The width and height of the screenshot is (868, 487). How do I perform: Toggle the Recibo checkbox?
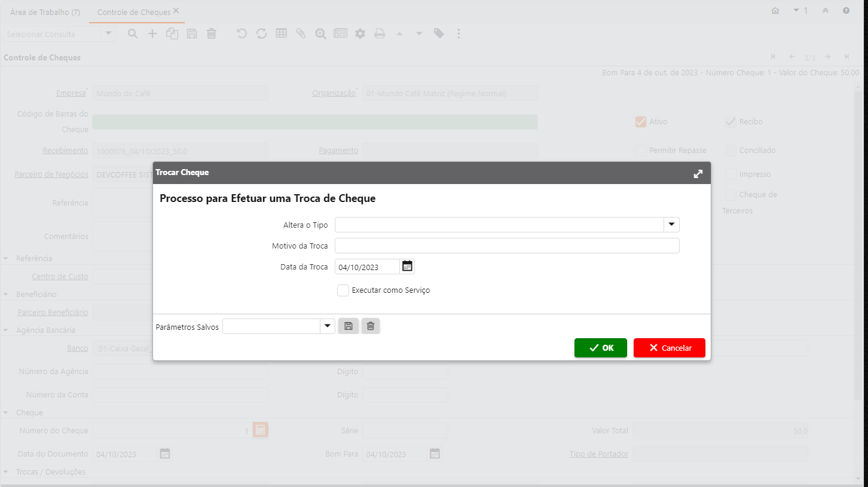(x=731, y=121)
